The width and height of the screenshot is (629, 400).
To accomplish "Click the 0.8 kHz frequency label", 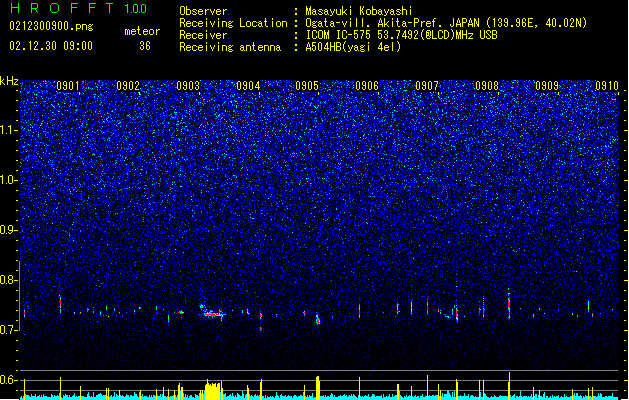I will pos(9,280).
